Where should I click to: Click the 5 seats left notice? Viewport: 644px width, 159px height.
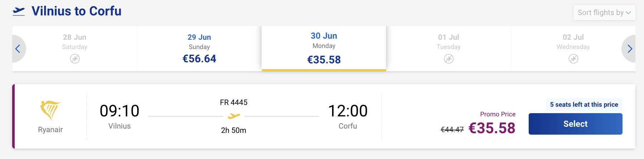584,105
